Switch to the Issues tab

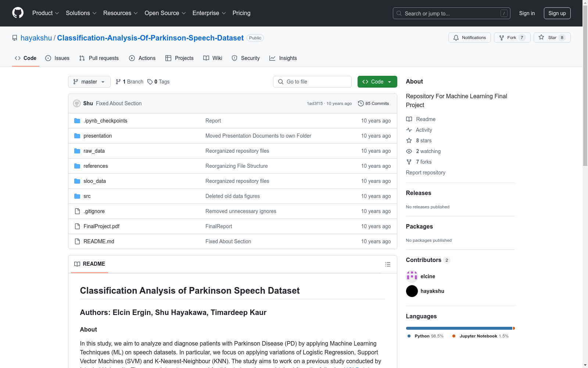click(x=57, y=58)
